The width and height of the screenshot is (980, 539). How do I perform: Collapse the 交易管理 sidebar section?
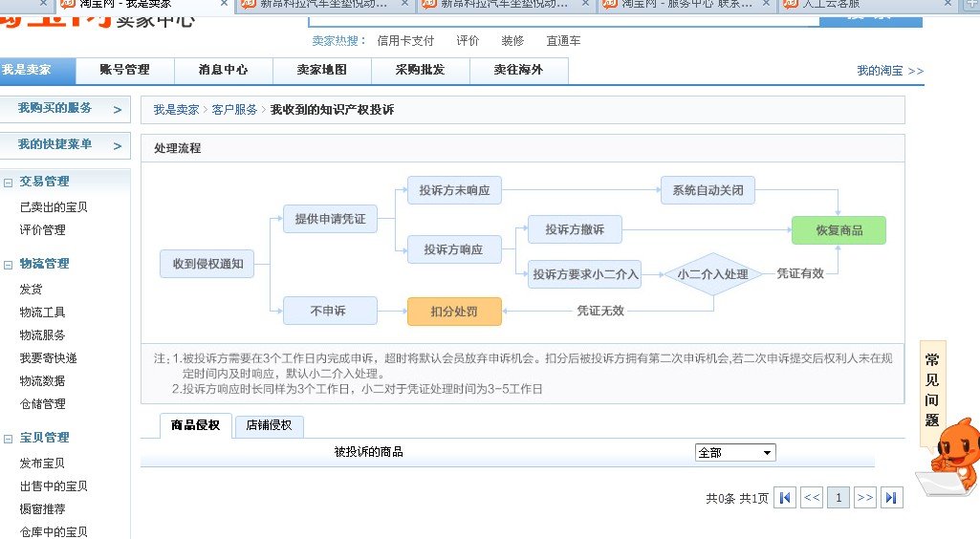coord(8,182)
